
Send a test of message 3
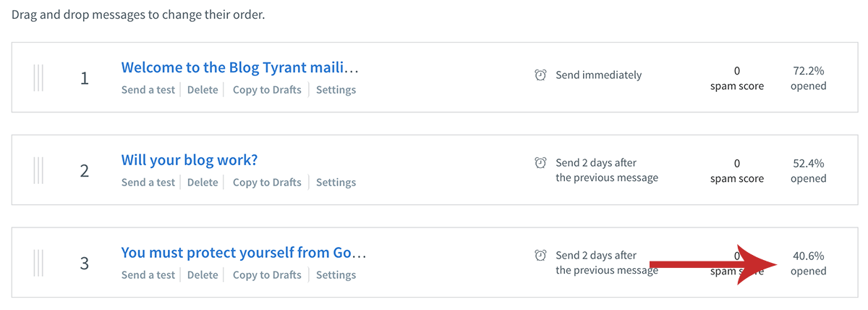[148, 275]
